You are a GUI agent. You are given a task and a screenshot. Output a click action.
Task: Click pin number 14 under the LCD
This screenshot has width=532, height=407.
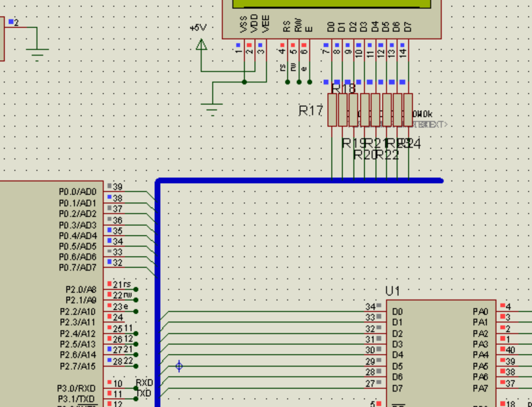(403, 53)
